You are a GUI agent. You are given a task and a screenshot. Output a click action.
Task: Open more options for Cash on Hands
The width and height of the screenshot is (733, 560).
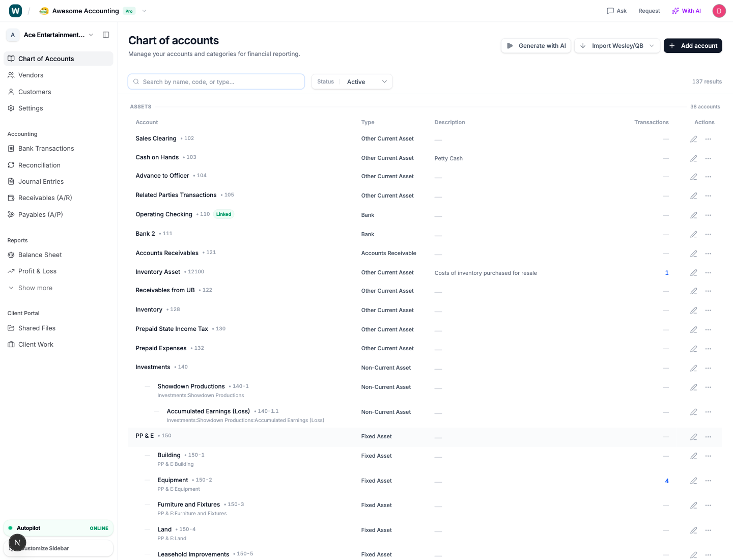pyautogui.click(x=708, y=158)
